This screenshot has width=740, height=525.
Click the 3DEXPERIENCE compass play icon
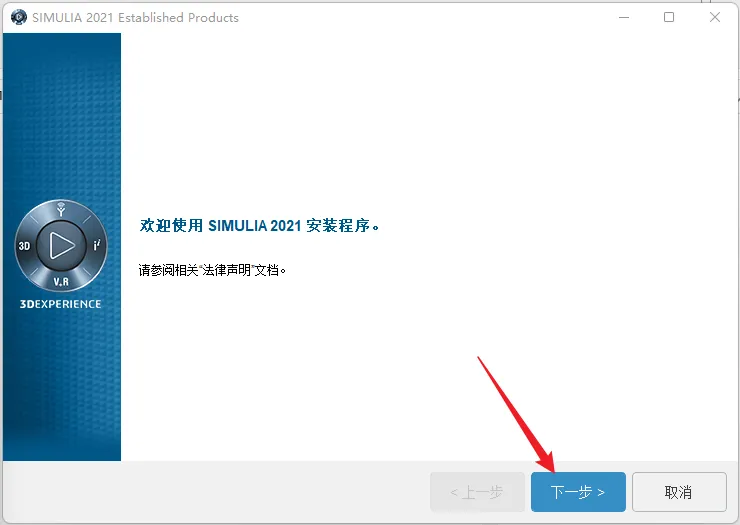click(x=61, y=246)
